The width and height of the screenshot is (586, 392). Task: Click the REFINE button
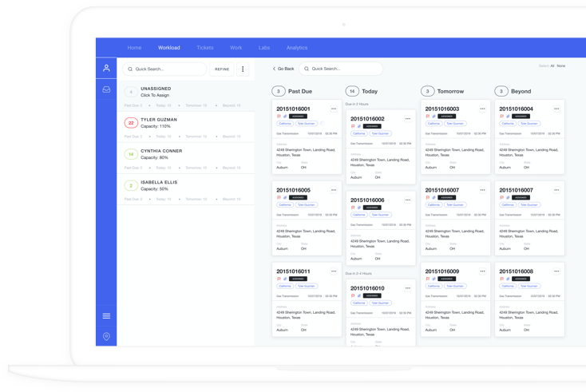(222, 69)
